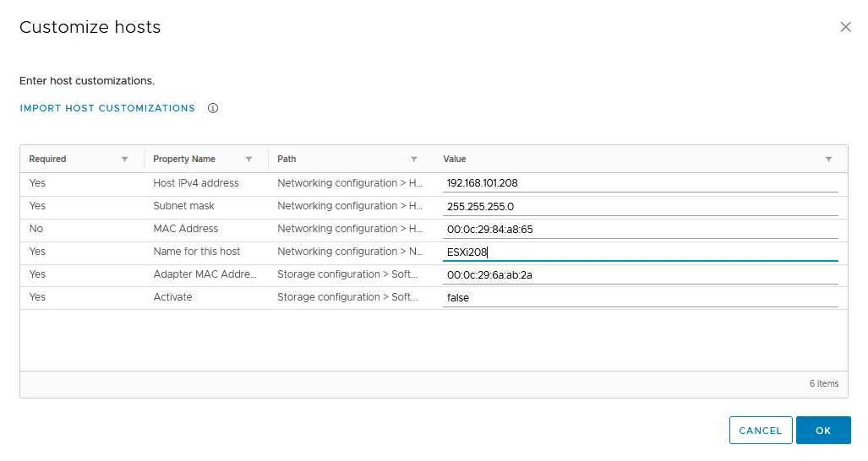Image resolution: width=868 pixels, height=461 pixels.
Task: Close the Customize hosts dialog with X
Action: click(845, 27)
